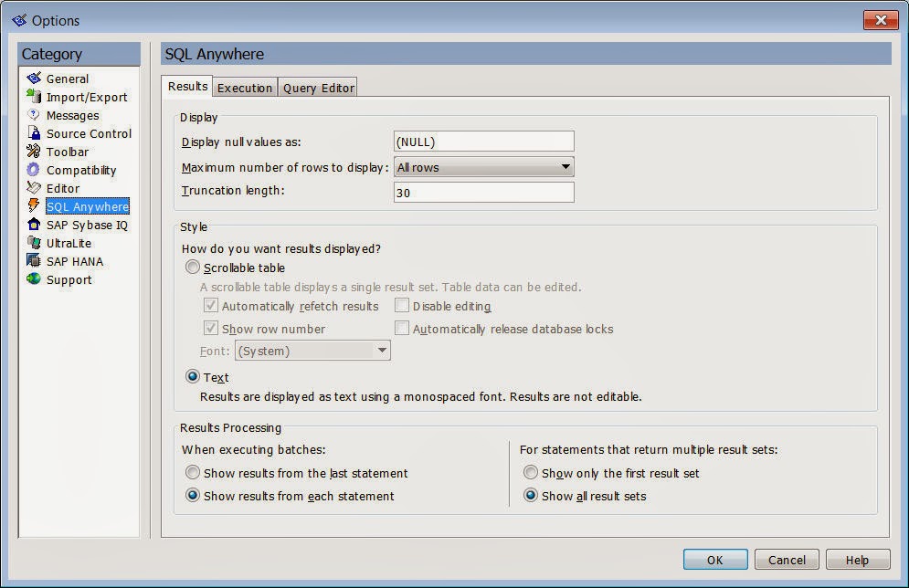Select the Source Control icon

[x=36, y=133]
